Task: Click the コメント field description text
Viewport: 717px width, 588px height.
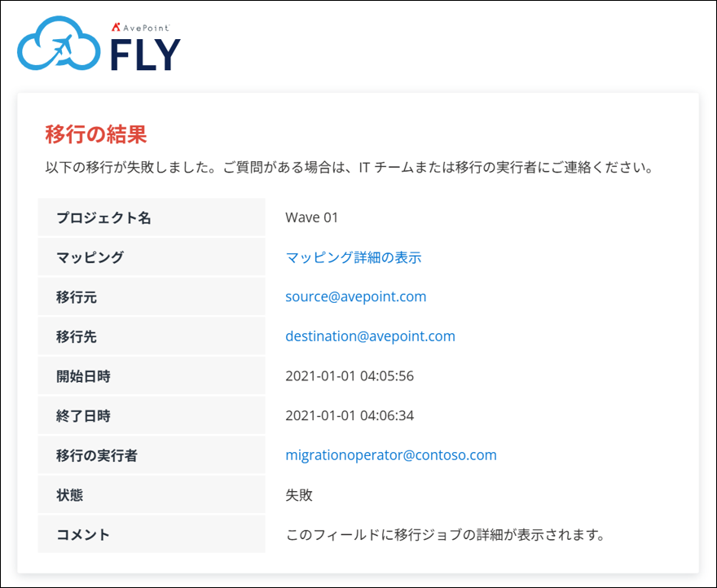Action: pos(445,535)
